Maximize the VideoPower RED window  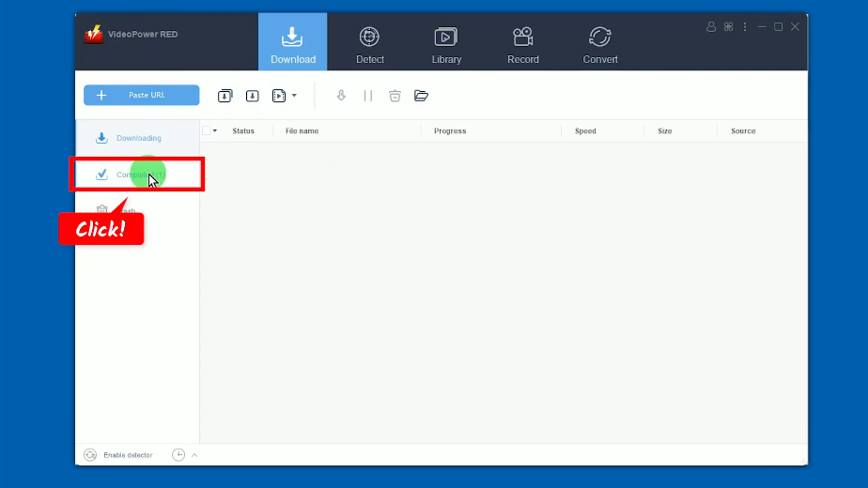pos(779,26)
